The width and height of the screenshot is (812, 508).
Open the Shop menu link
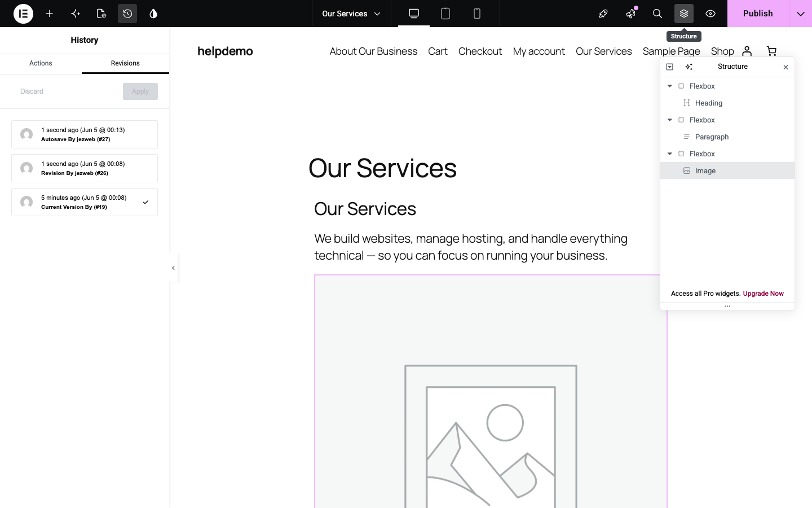tap(722, 51)
